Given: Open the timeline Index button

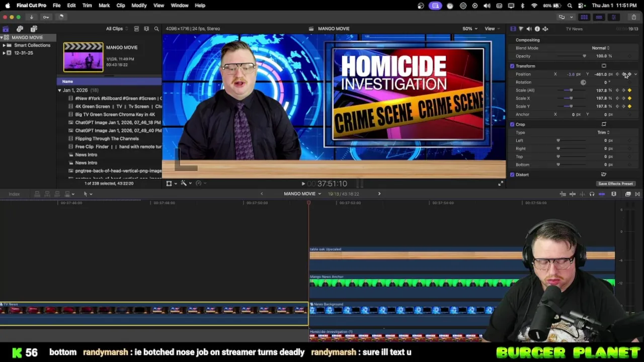Looking at the screenshot, I should tap(14, 194).
